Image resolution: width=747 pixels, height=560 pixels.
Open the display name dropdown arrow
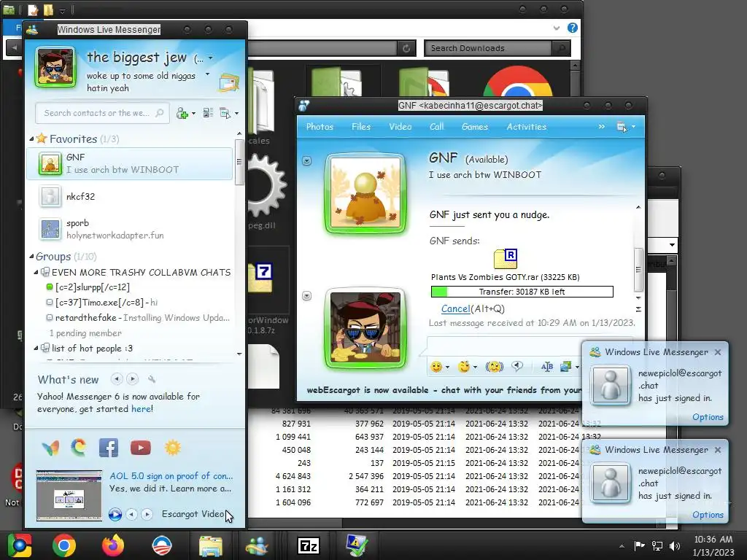(x=211, y=58)
